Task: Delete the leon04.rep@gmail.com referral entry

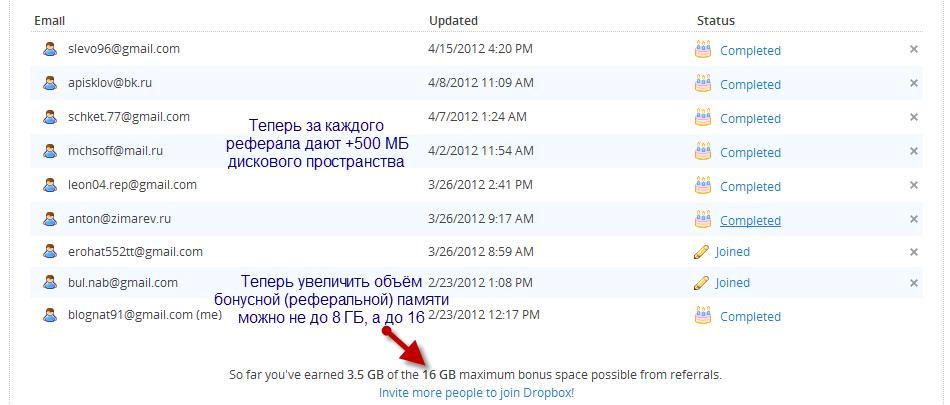Action: coord(913,185)
